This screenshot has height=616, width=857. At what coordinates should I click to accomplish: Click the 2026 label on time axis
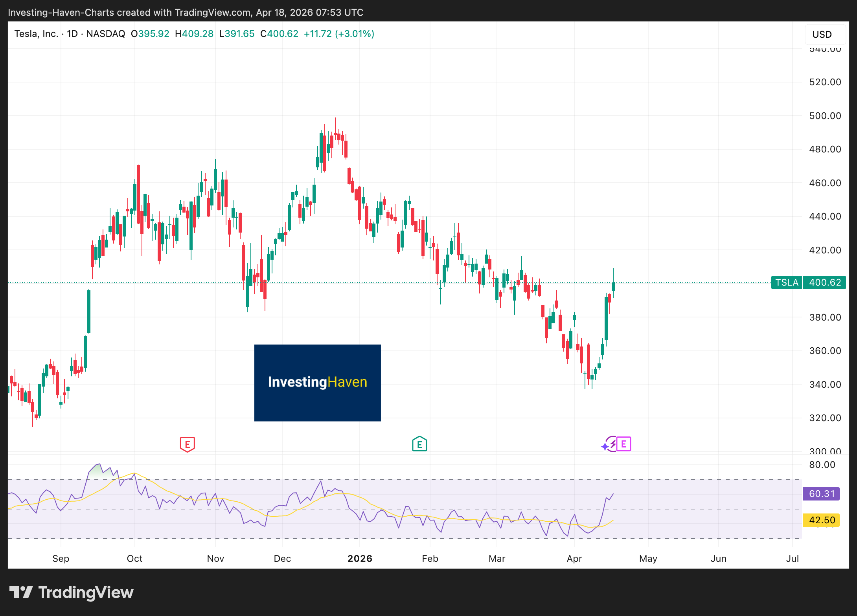360,559
